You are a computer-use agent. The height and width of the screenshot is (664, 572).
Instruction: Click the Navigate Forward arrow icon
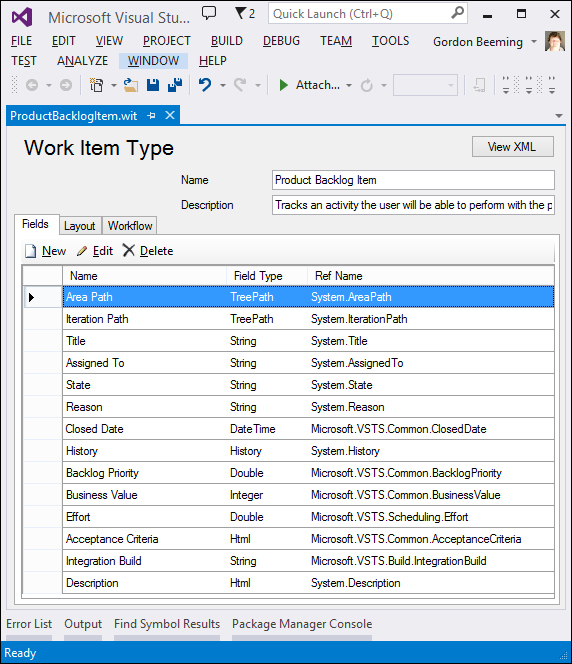tap(66, 85)
